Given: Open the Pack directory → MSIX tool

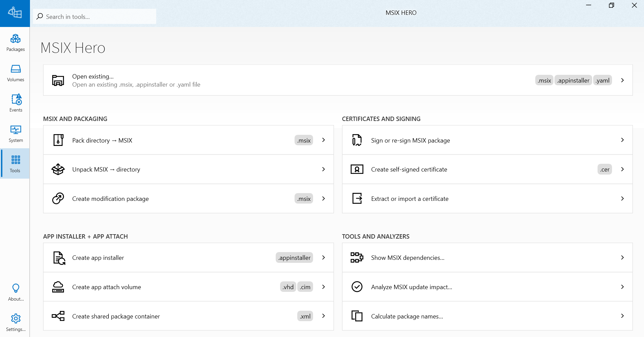Looking at the screenshot, I should pos(189,140).
